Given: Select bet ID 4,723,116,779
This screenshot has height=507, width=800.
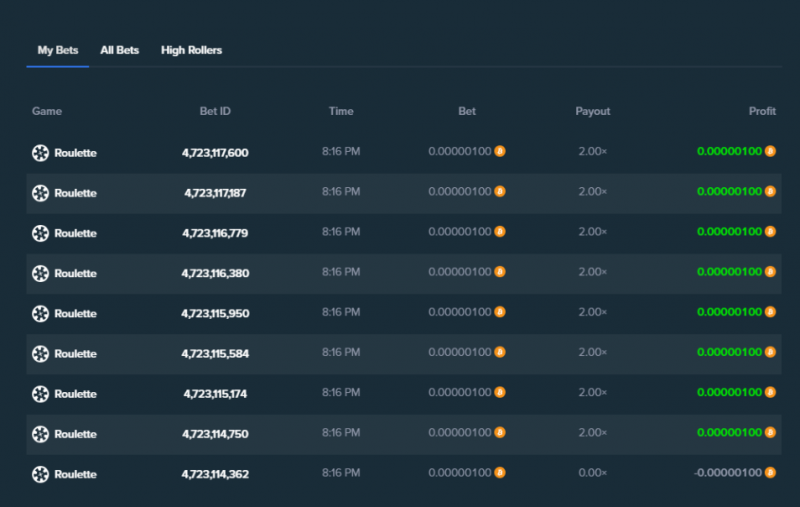Looking at the screenshot, I should coord(215,233).
